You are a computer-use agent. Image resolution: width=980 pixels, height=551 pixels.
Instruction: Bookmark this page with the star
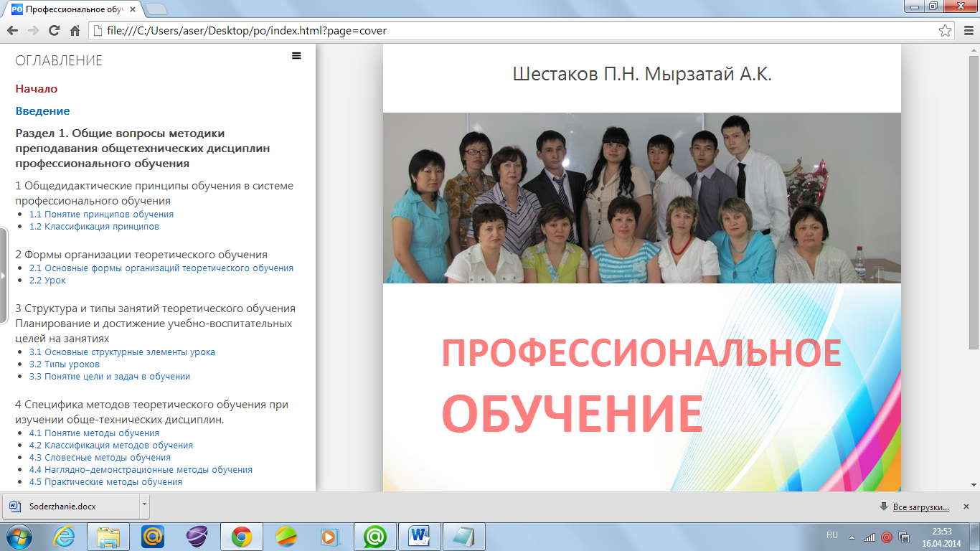(x=946, y=31)
